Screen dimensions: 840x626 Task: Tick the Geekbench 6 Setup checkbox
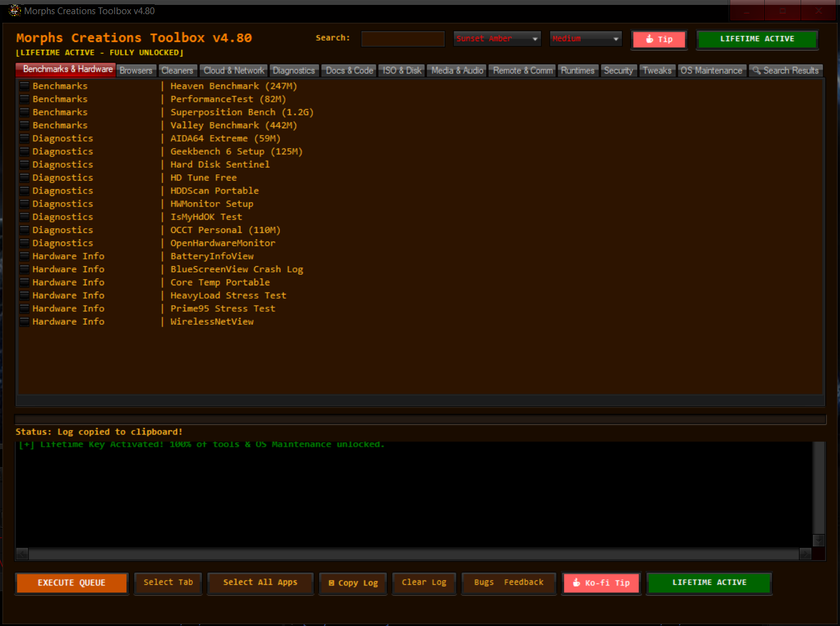25,152
